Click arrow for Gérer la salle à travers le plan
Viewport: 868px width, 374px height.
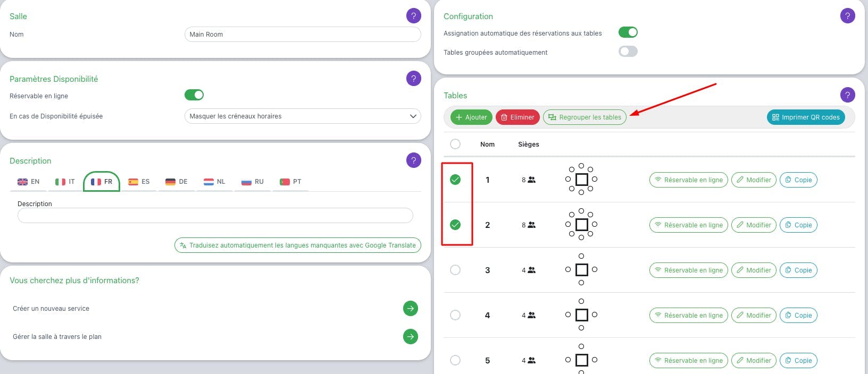[x=411, y=336]
